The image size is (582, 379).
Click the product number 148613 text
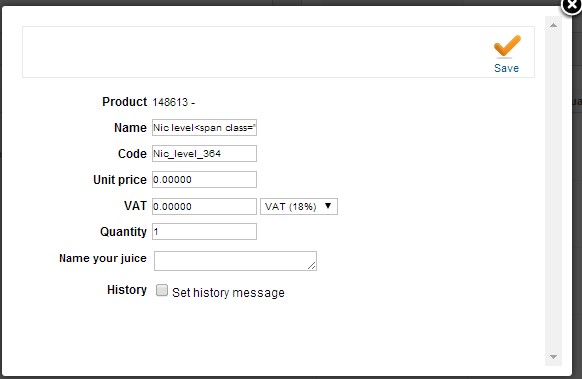point(170,102)
